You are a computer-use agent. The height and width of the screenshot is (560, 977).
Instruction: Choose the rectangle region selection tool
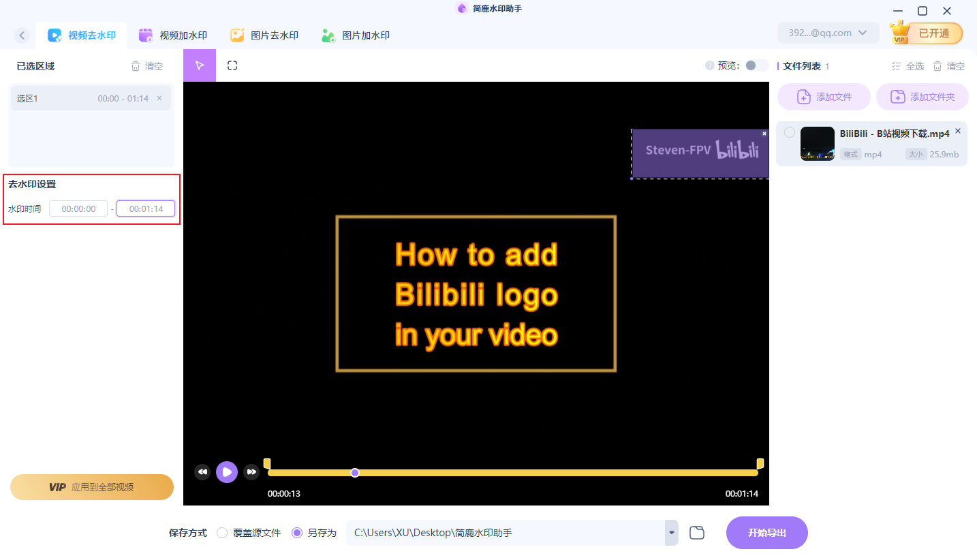232,65
